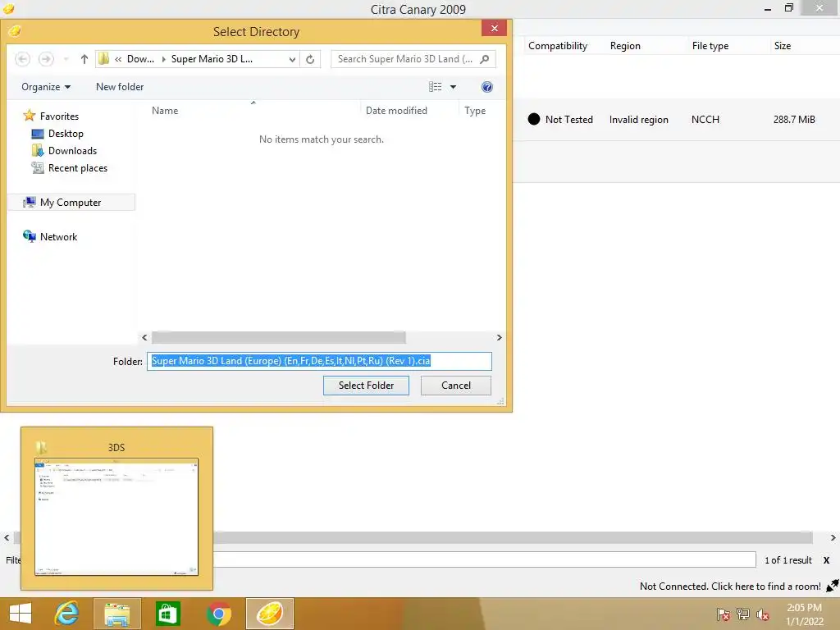Sort Citra list by File type column
This screenshot has width=840, height=630.
pos(710,46)
